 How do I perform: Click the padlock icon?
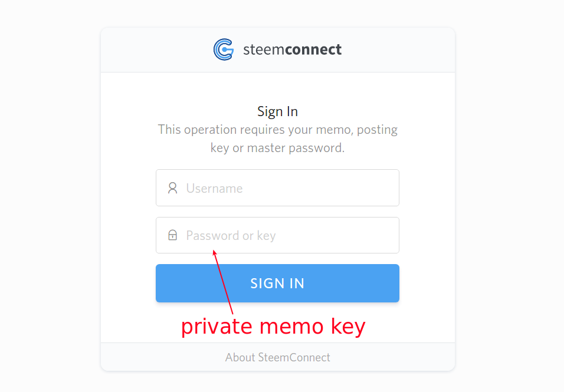172,236
